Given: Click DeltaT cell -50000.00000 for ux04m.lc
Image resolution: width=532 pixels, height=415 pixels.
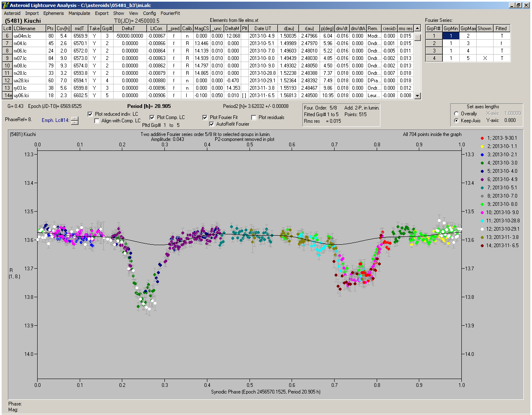Looking at the screenshot, I should click(x=130, y=36).
